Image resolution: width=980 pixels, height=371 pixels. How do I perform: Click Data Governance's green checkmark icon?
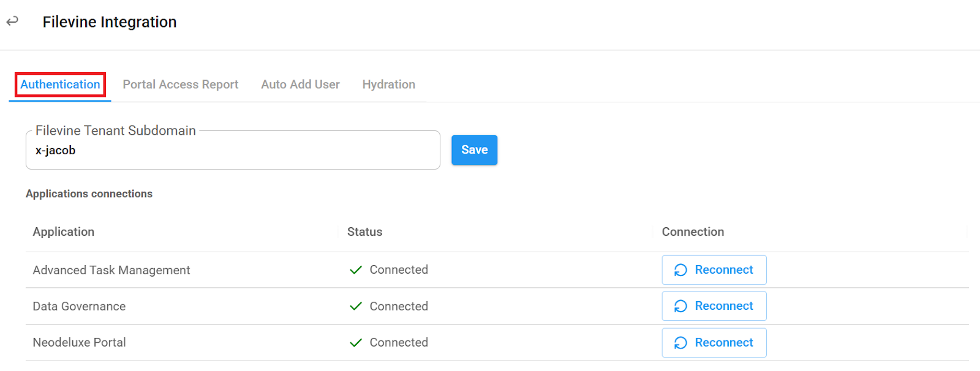point(356,306)
